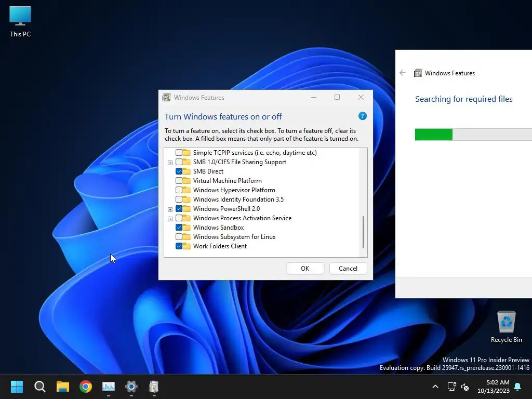Check Windows Hypervisor Platform
The image size is (532, 399).
click(179, 190)
